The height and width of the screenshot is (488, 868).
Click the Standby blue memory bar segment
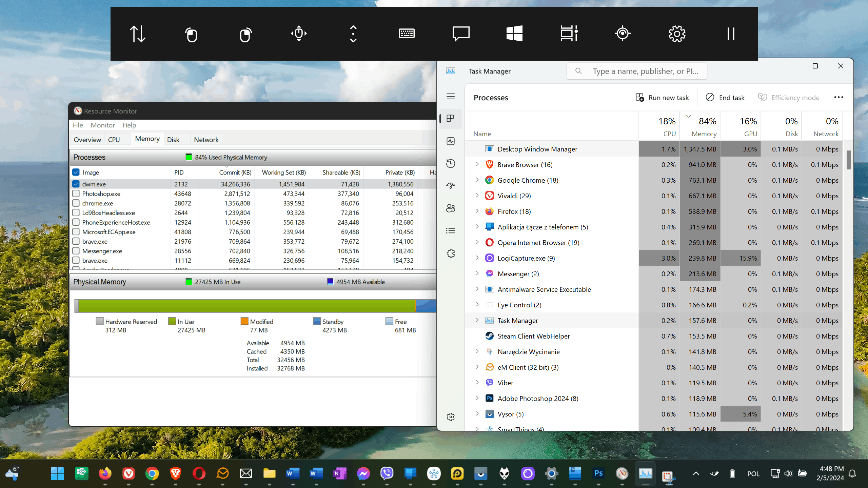[x=426, y=306]
